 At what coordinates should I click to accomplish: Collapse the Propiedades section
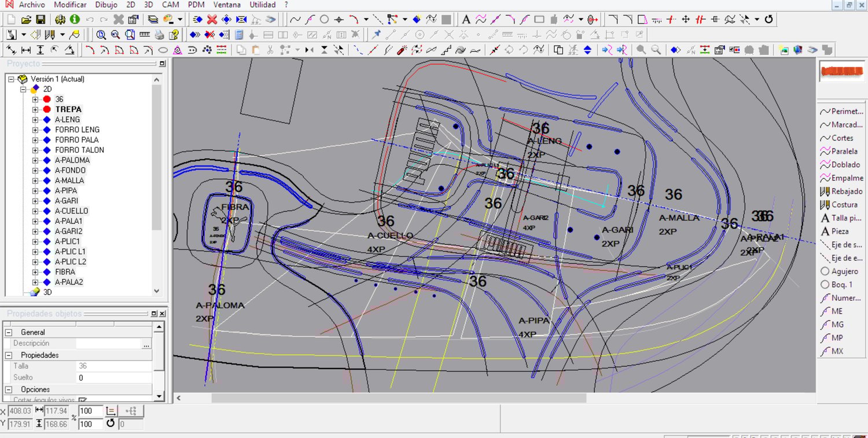point(9,355)
